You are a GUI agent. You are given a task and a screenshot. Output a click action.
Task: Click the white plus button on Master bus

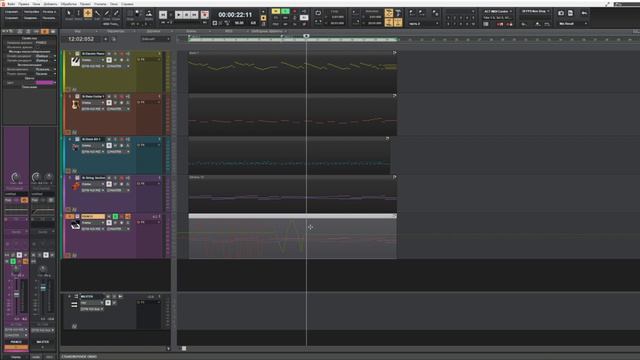(x=108, y=303)
